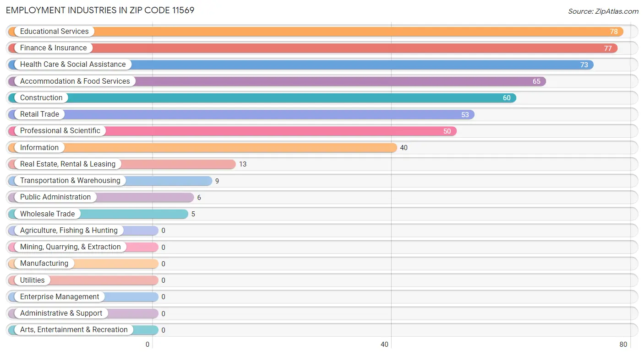
Task: Click the Retail Trade label
Action: 39,114
